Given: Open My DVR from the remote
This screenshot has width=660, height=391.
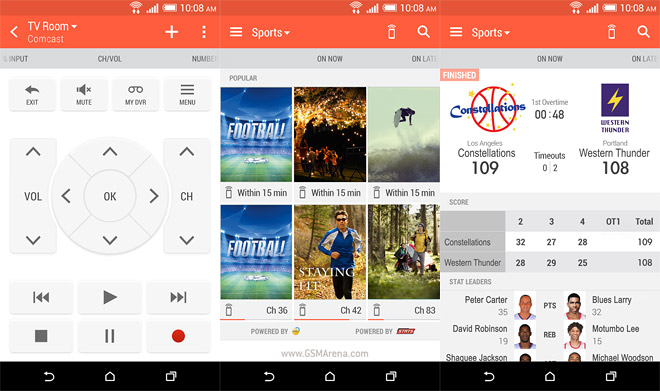Looking at the screenshot, I should [136, 95].
